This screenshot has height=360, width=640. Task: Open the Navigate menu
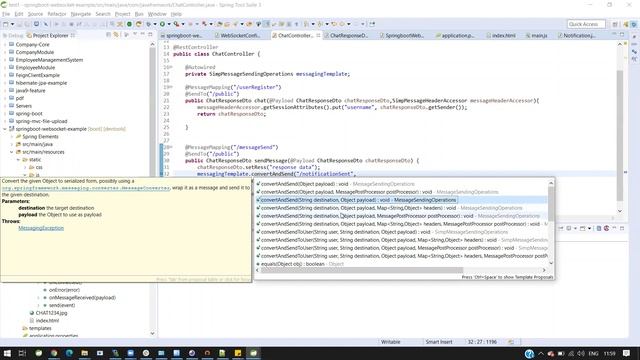click(81, 14)
